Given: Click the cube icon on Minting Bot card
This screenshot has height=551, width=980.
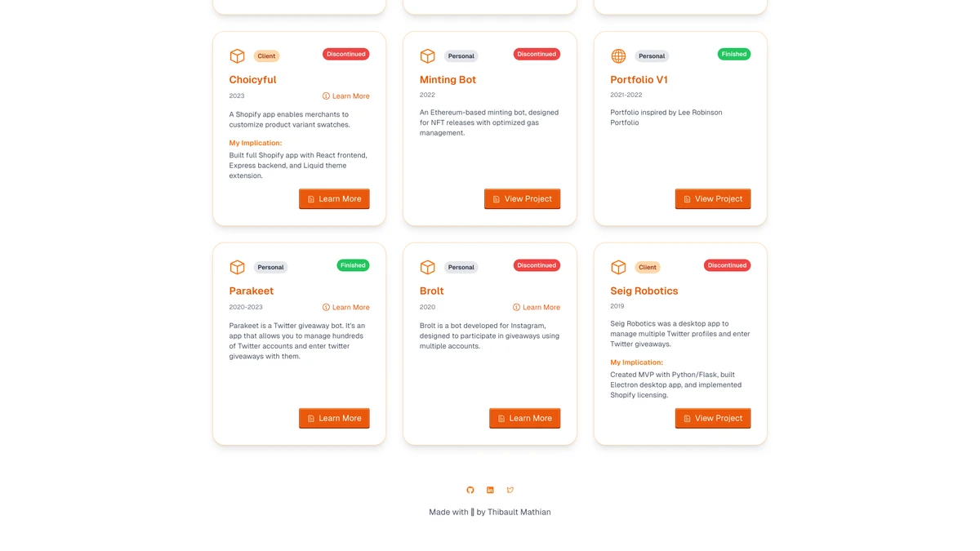Looking at the screenshot, I should (x=427, y=56).
